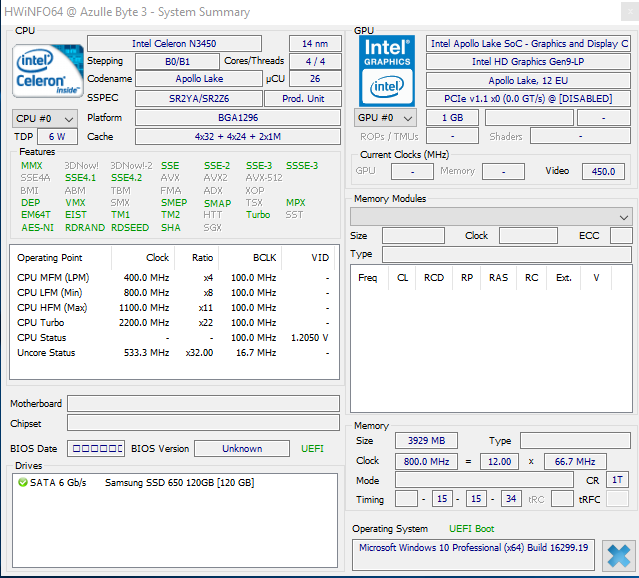Select the CPU HFM (Max) row
Viewport: 639px width, 578px height.
174,308
